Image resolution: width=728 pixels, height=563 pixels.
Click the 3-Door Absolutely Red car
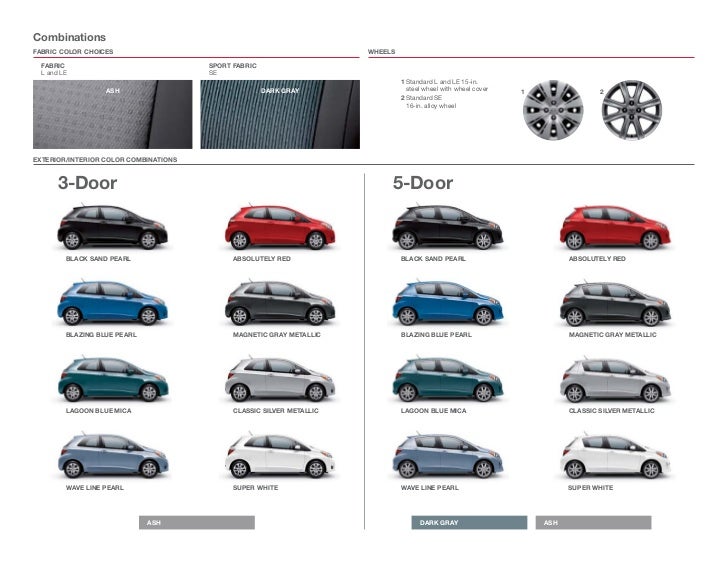pos(280,226)
